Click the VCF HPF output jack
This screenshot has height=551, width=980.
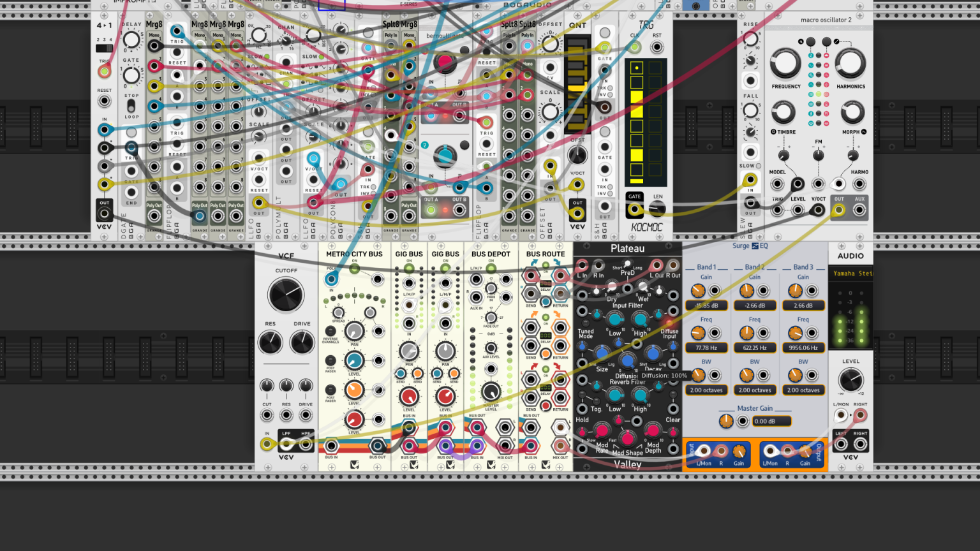tap(306, 444)
